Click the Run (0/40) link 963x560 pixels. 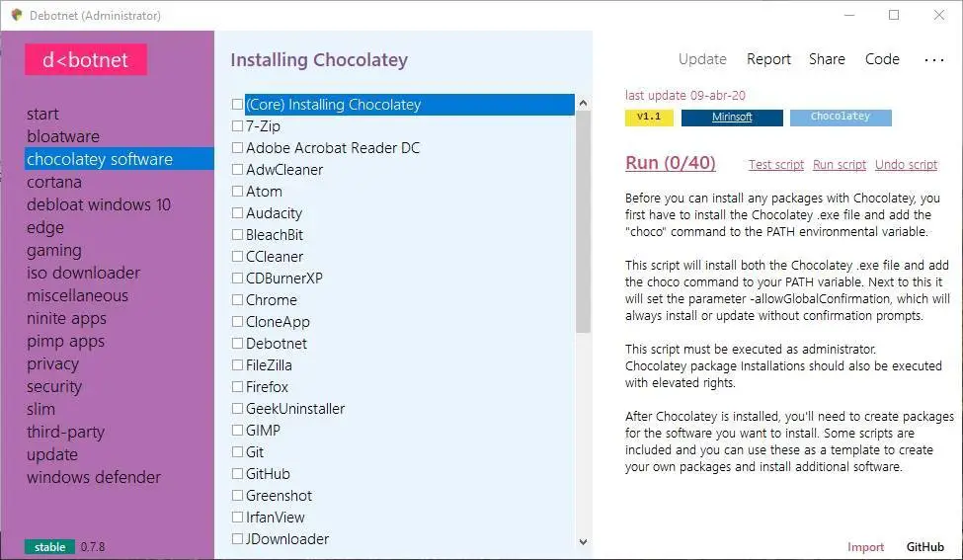[670, 163]
